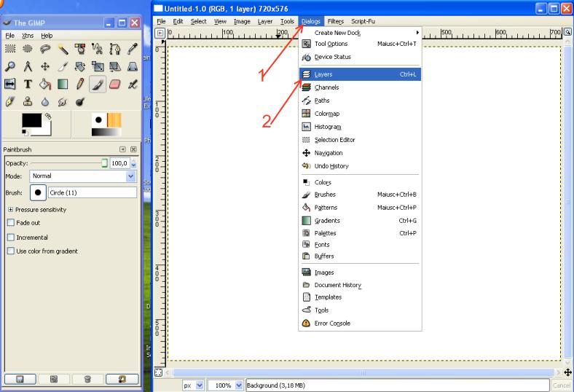Select the Pencil tool

(x=80, y=85)
